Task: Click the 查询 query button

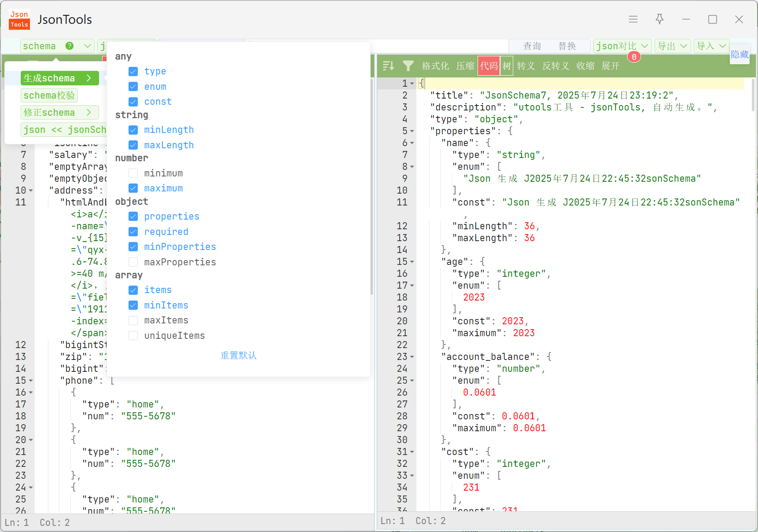Action: (x=532, y=46)
